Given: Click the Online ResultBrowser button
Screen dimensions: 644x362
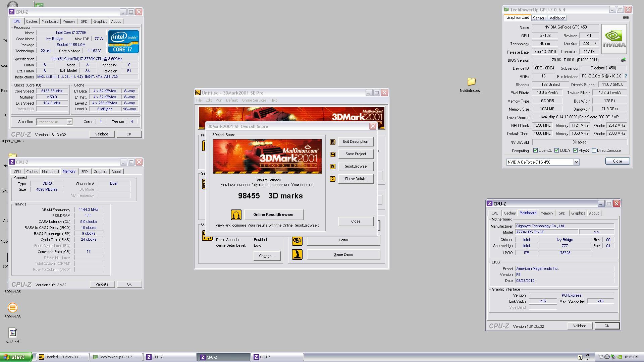Looking at the screenshot, I should coord(274,215).
